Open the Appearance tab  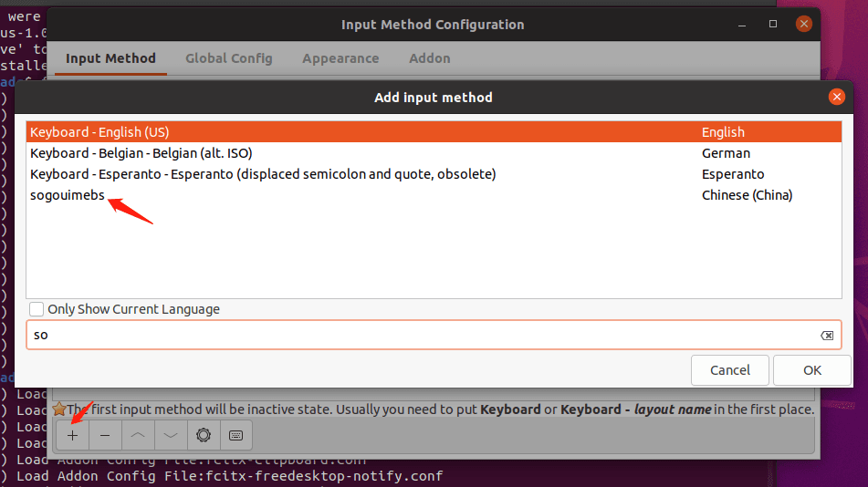[340, 58]
